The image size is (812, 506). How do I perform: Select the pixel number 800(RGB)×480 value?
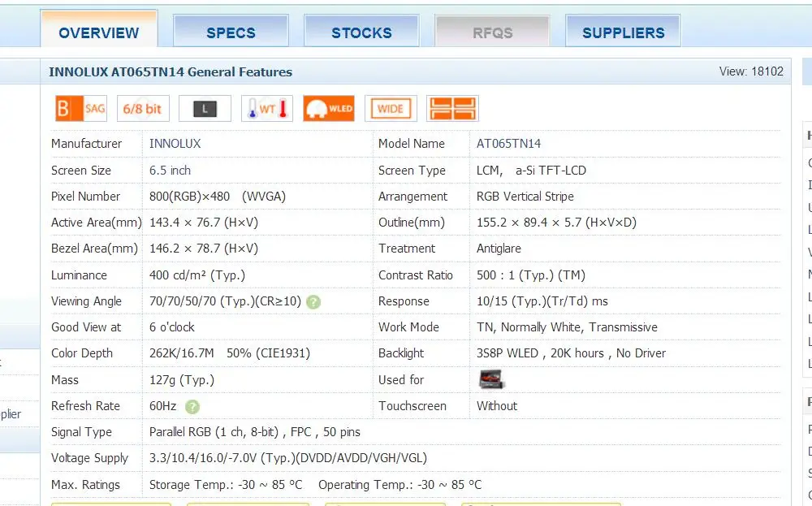(218, 197)
